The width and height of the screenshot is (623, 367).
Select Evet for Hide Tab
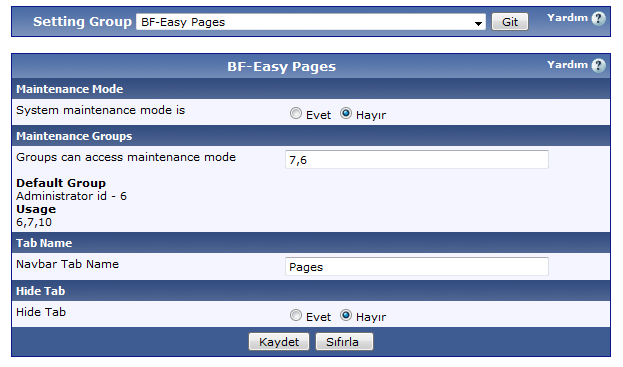[296, 316]
